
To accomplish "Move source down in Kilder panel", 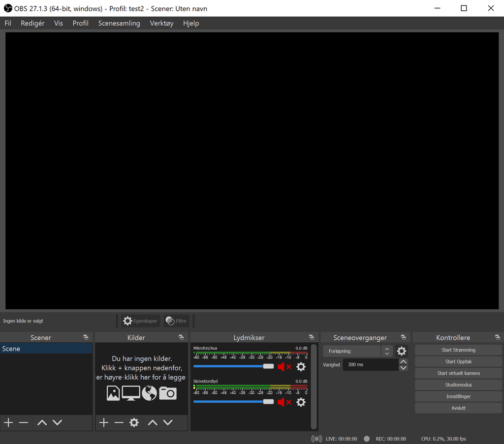I will tap(168, 422).
